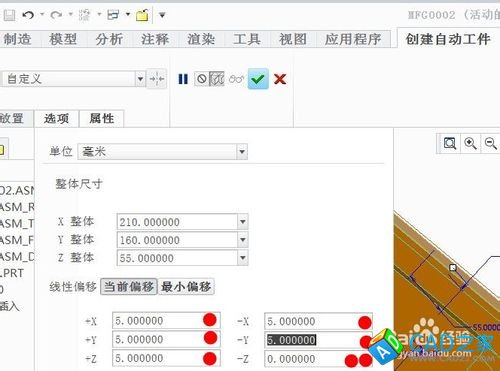This screenshot has height=371, width=500.
Task: Select the ASM_F datum item in tree
Action: (x=17, y=240)
